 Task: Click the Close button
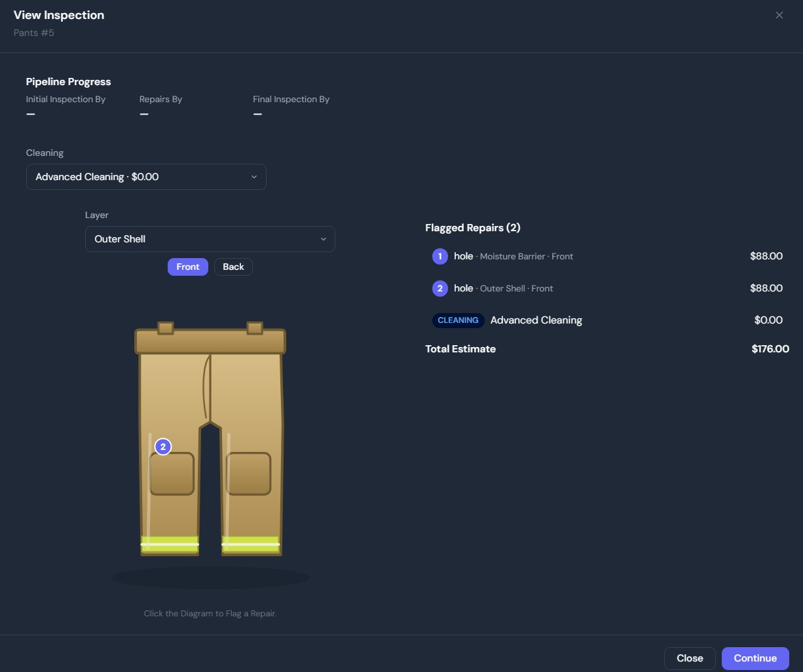690,658
